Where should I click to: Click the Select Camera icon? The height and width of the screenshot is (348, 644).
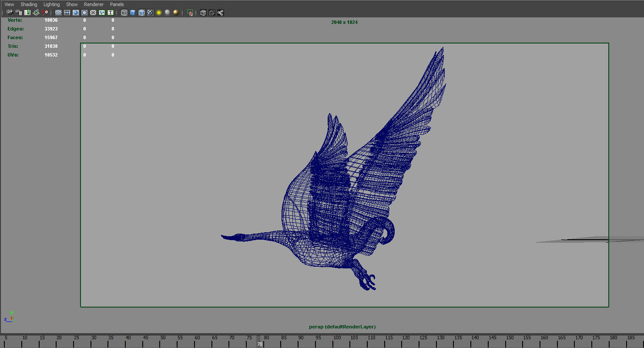pos(10,13)
